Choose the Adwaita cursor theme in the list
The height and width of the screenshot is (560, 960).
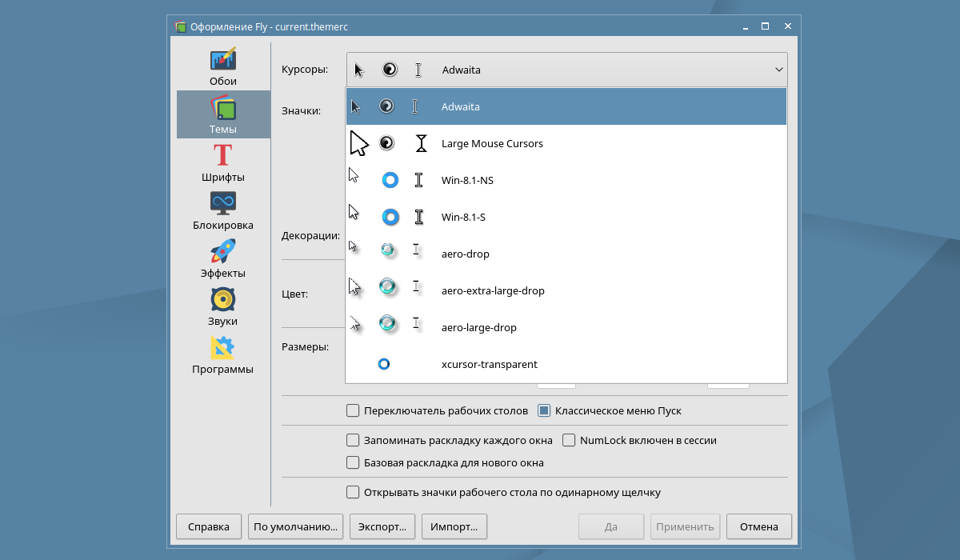566,106
